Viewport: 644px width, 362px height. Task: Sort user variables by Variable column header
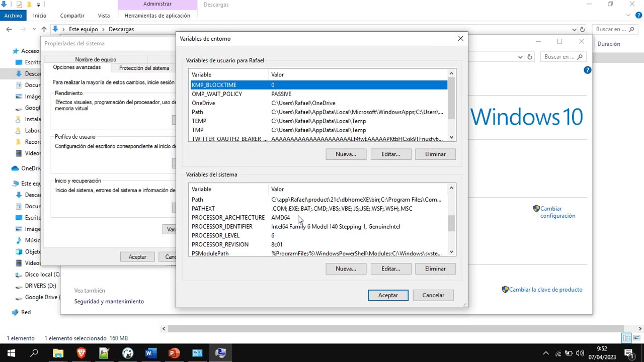pyautogui.click(x=229, y=74)
